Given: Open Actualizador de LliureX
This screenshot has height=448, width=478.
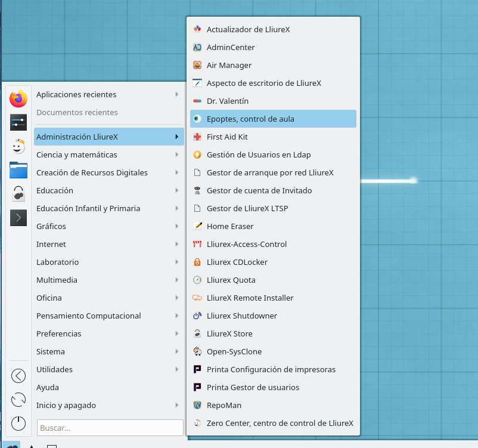Looking at the screenshot, I should point(248,29).
